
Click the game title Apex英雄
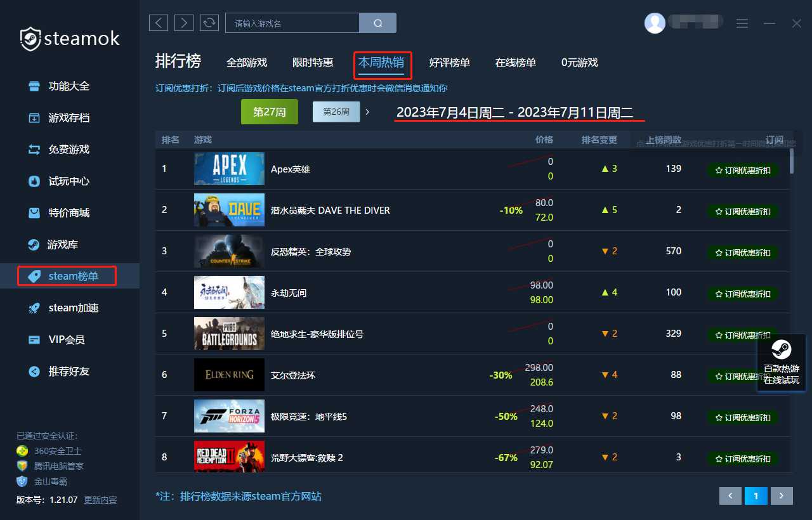291,169
